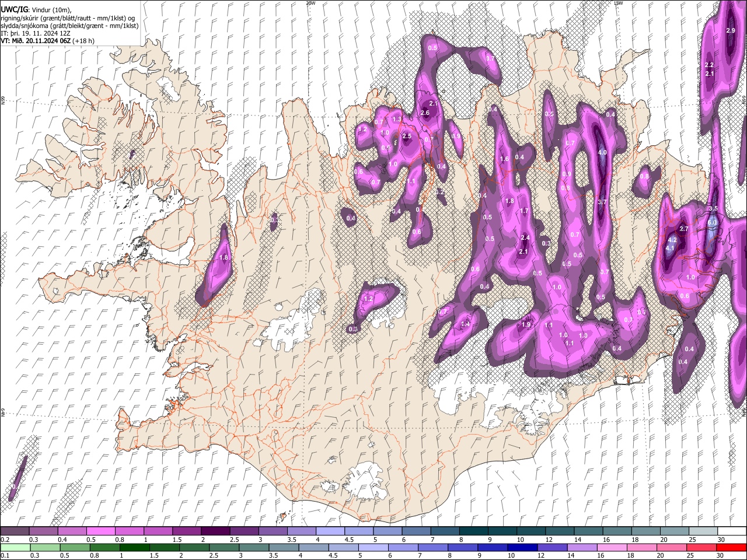Viewport: 747px width, 560px height.
Task: Click the light purple 14 rain legend swatch
Action: (x=582, y=548)
